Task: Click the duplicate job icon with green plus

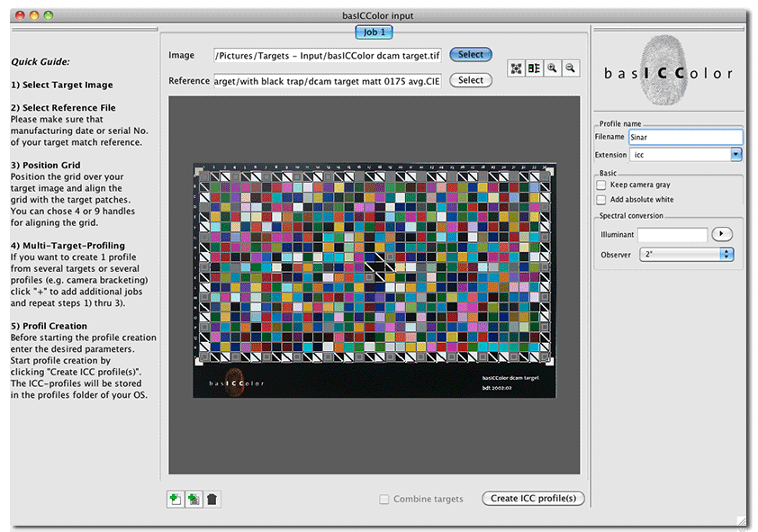Action: pos(194,499)
